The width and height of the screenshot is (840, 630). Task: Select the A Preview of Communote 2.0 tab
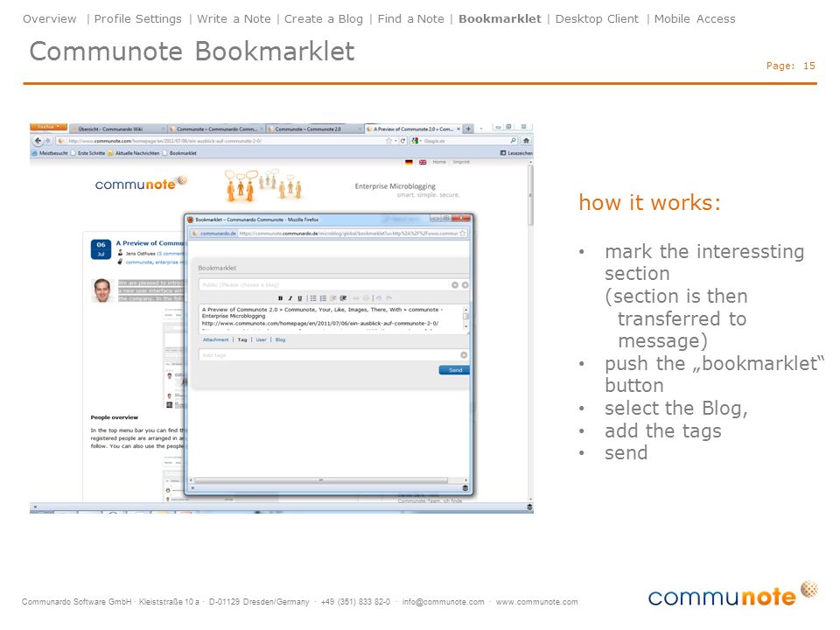pyautogui.click(x=413, y=129)
